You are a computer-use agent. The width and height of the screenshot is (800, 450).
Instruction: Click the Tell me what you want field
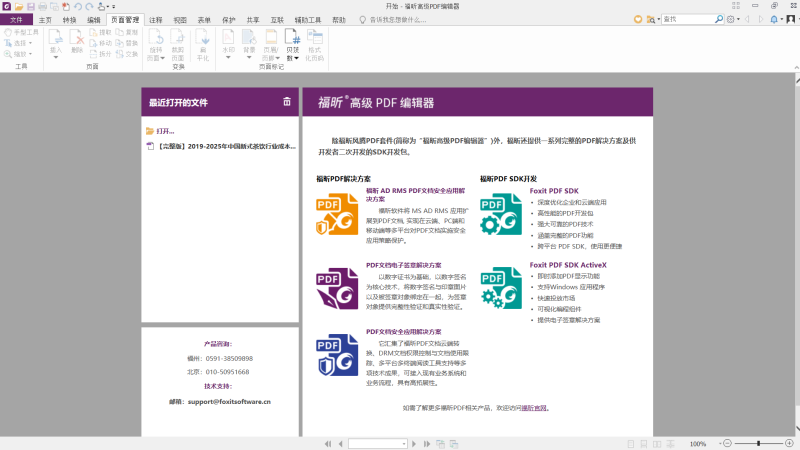click(393, 20)
